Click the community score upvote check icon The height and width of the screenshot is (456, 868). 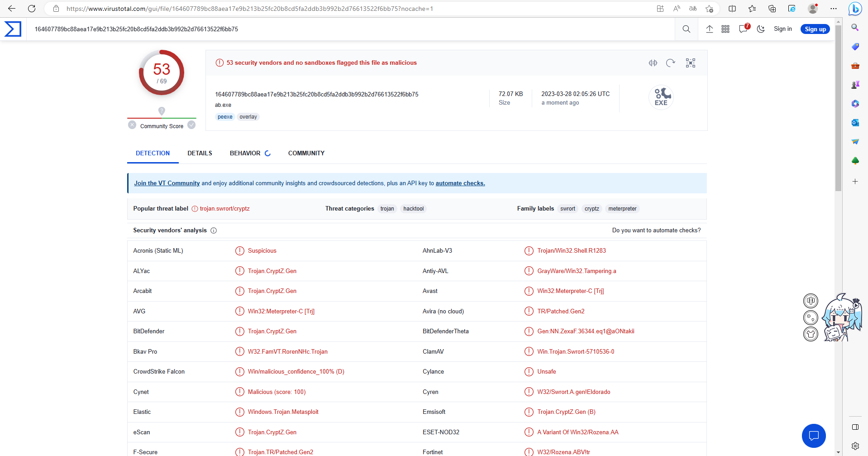click(x=191, y=125)
